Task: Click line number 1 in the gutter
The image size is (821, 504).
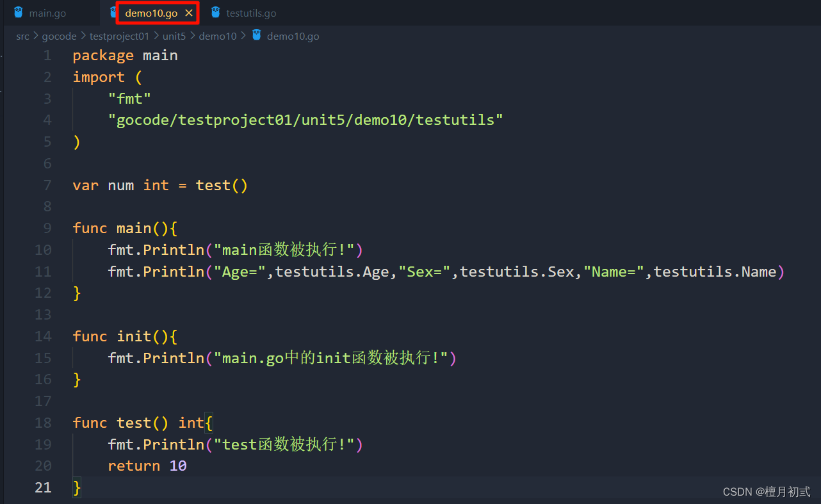Action: click(47, 55)
